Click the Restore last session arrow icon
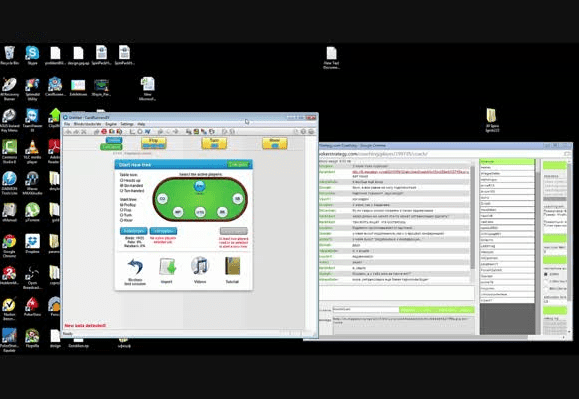This screenshot has width=579, height=399. point(135,266)
